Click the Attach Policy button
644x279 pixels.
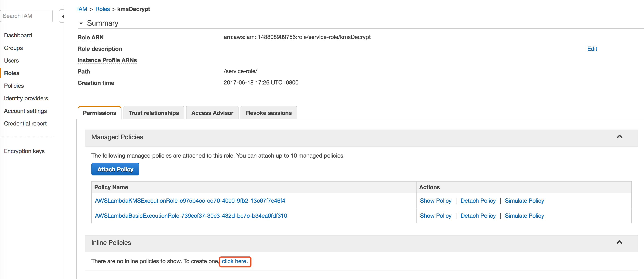click(115, 169)
